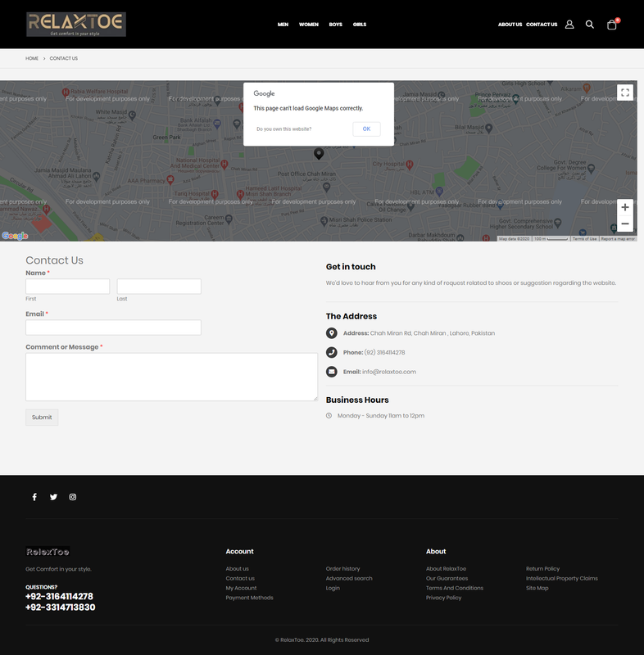Screen dimensions: 644x655
Task: Open the GIRLS menu
Action: [x=360, y=25]
